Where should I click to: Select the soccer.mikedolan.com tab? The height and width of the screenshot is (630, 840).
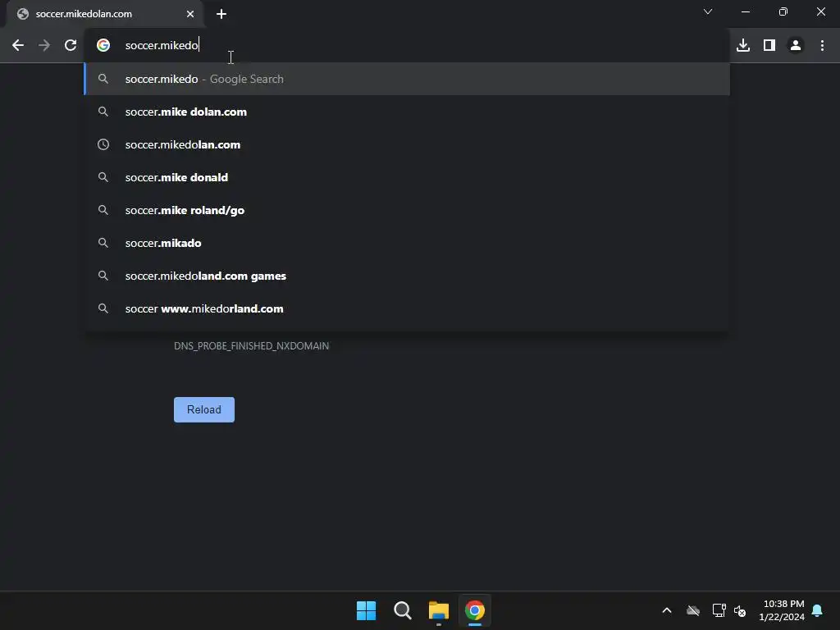click(104, 14)
